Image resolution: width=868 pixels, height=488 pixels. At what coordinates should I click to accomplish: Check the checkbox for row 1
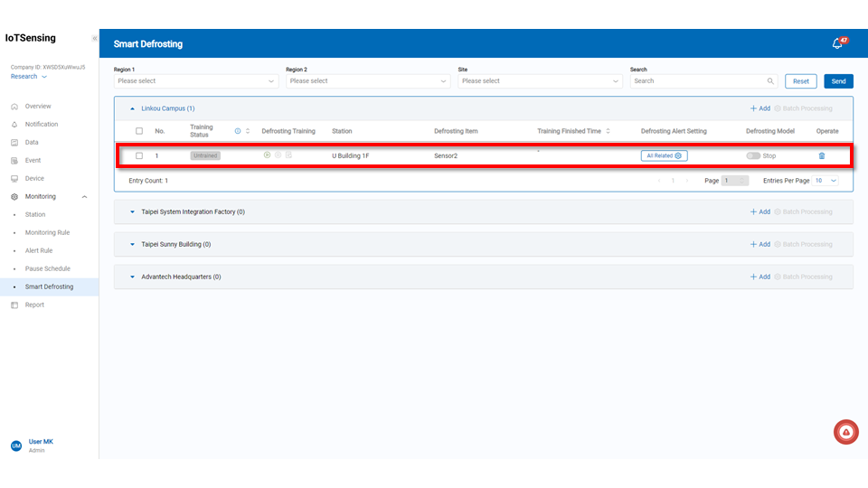point(139,155)
